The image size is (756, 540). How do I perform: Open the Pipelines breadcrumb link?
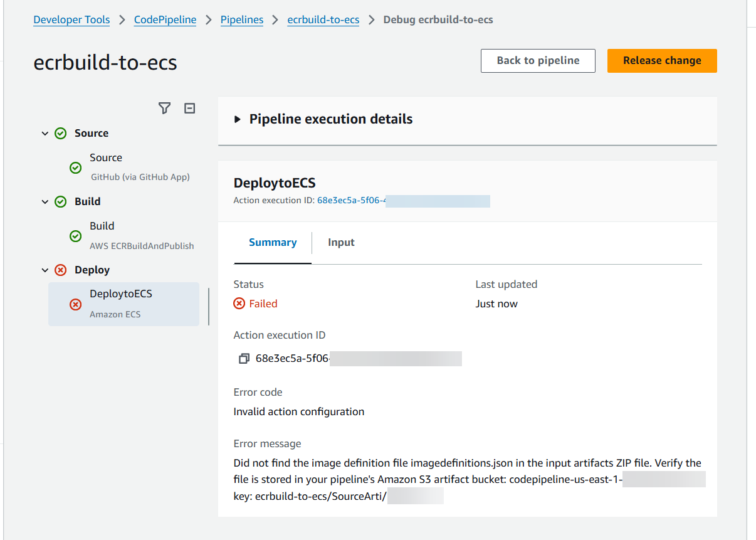pos(242,19)
